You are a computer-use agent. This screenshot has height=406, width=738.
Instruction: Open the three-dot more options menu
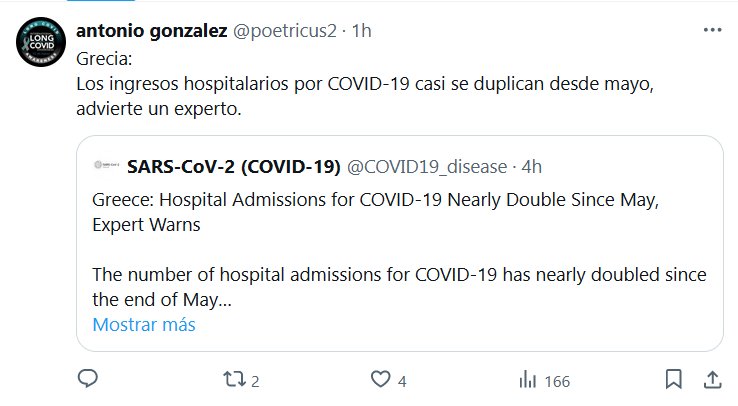point(712,31)
